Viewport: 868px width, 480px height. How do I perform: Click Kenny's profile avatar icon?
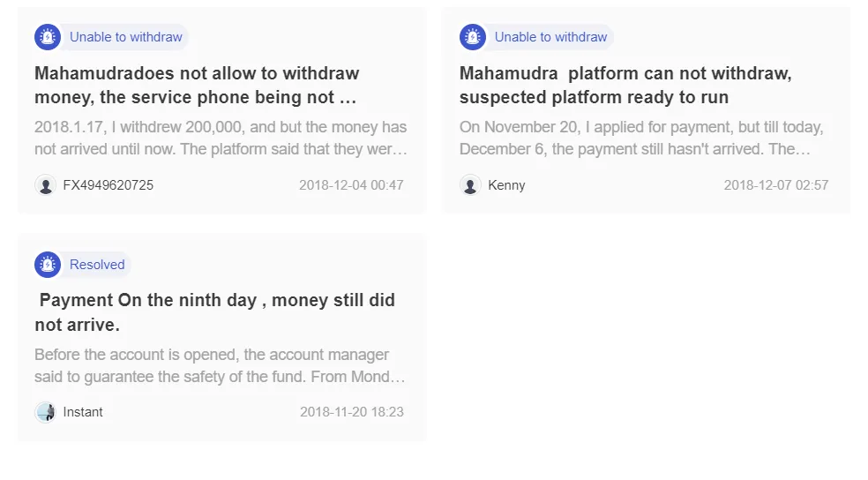[470, 185]
